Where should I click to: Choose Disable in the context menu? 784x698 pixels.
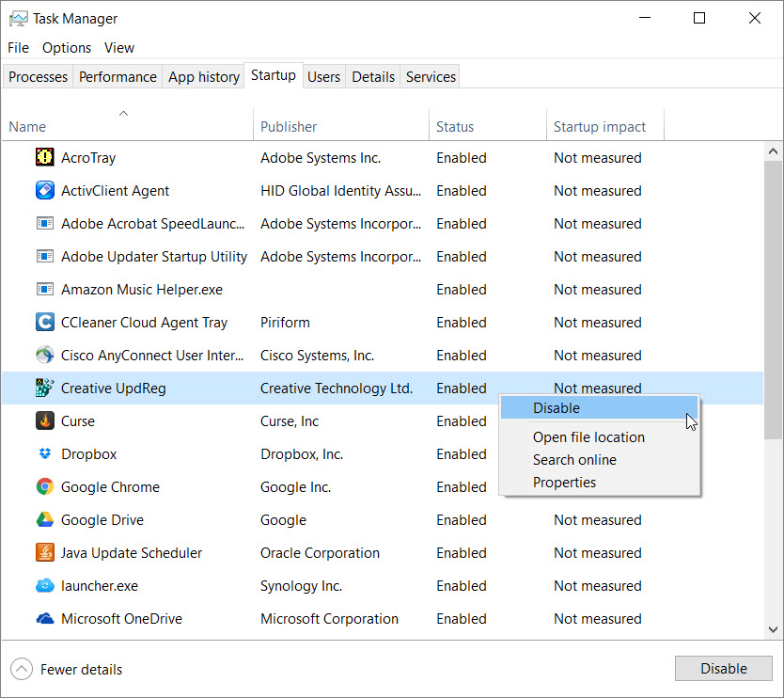[599, 407]
